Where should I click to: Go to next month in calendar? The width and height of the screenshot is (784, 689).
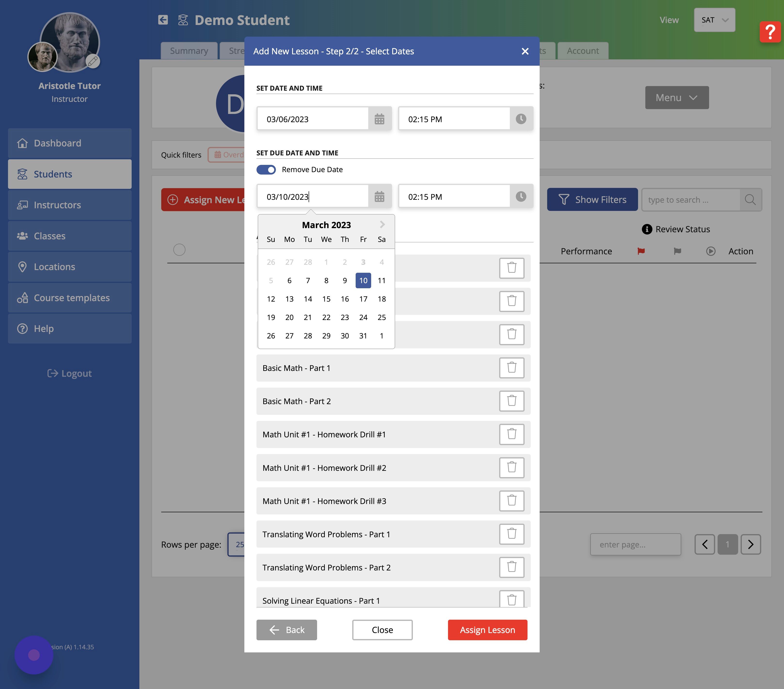point(382,224)
